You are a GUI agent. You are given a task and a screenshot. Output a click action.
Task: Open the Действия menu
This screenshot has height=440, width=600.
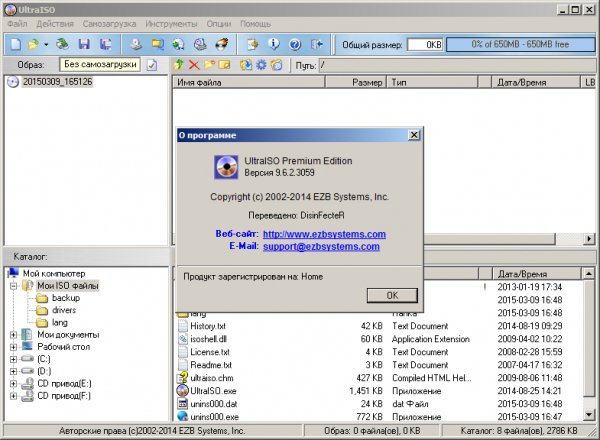point(55,24)
